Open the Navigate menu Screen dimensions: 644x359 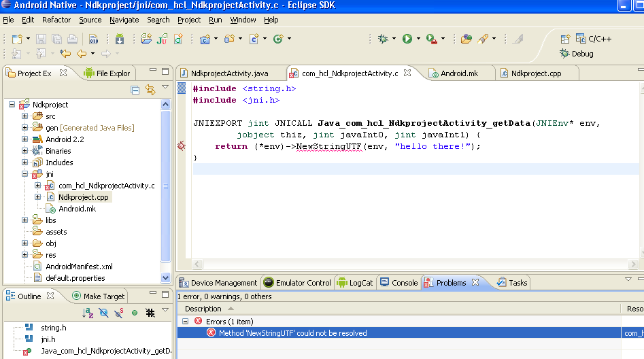(x=124, y=20)
